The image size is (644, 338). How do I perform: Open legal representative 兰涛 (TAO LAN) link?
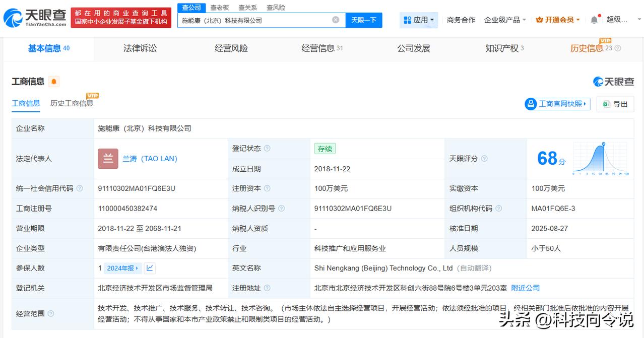pos(150,159)
